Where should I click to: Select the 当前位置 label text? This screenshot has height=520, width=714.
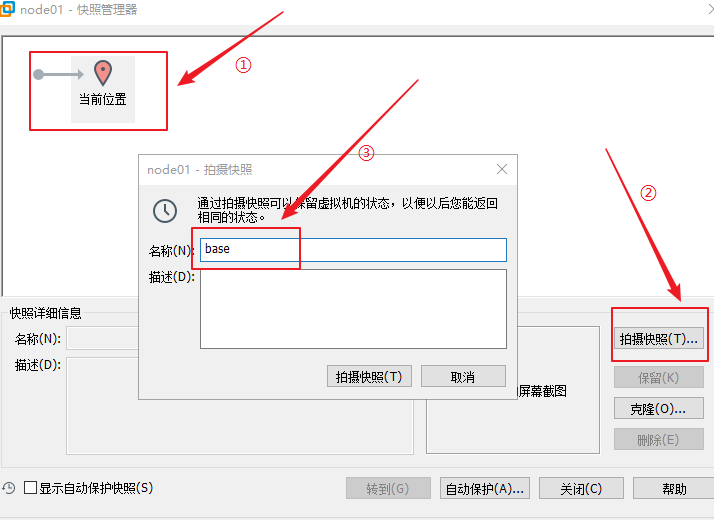(103, 99)
